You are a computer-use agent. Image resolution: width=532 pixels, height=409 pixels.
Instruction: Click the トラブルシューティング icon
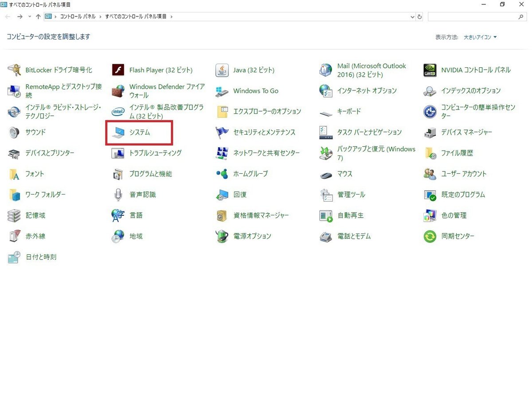(118, 153)
